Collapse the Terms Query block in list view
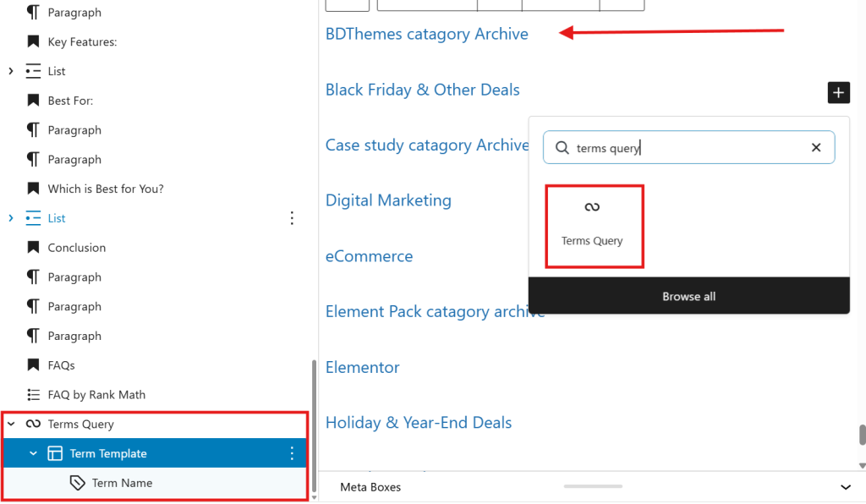The height and width of the screenshot is (504, 866). pyautogui.click(x=11, y=424)
